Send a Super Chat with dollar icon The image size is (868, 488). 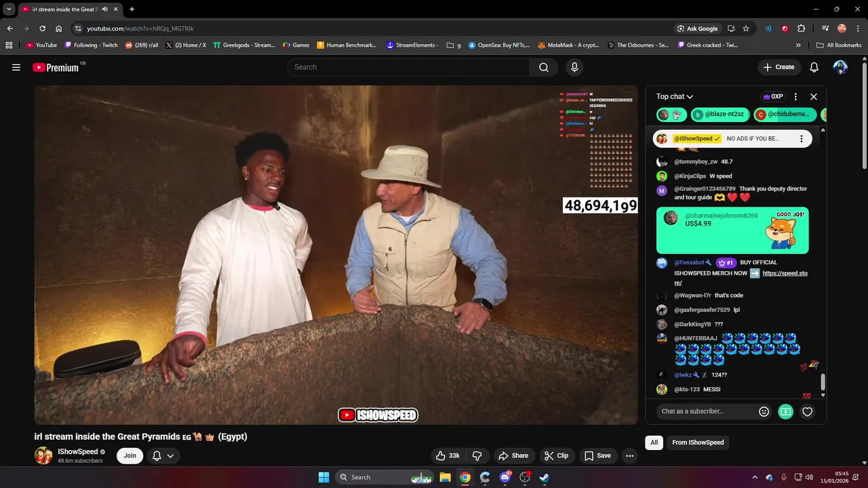click(785, 411)
